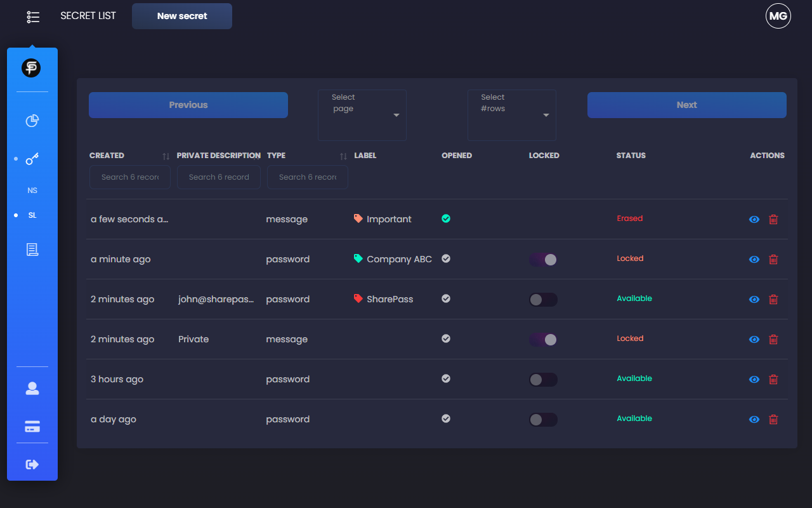Viewport: 812px width, 508px height.
Task: Open the user profile icon in sidebar
Action: click(32, 389)
